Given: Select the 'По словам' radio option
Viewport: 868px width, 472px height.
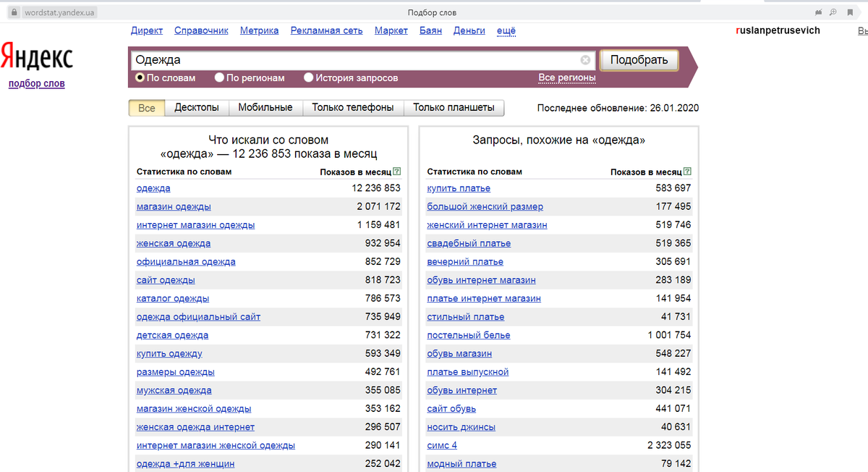Looking at the screenshot, I should [140, 77].
